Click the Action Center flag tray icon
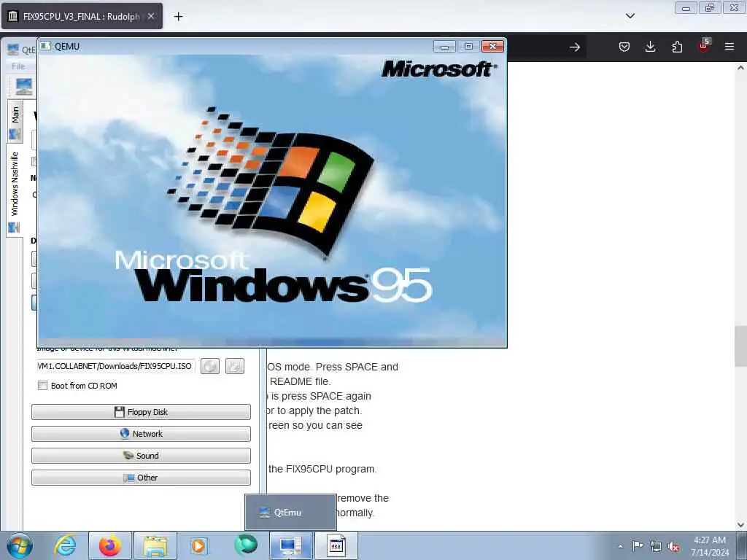The image size is (747, 560). tap(638, 545)
